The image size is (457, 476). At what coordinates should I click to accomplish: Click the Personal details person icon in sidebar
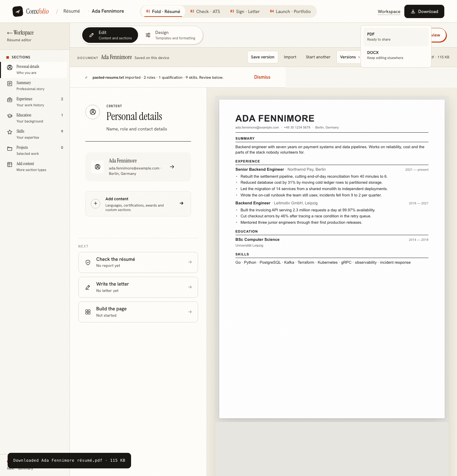10,67
